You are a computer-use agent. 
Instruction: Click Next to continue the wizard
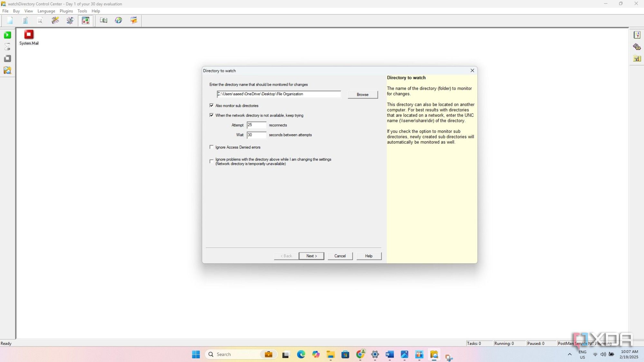pos(311,256)
